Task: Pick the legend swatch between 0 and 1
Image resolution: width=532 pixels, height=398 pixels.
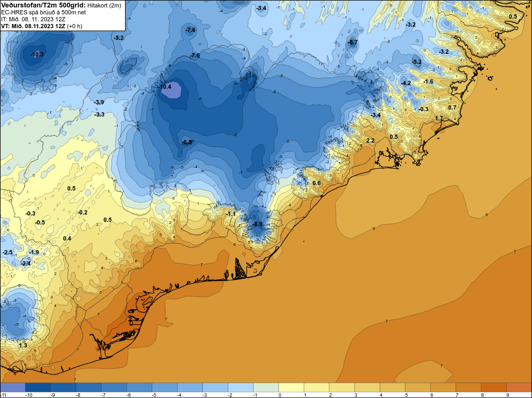Action: pyautogui.click(x=291, y=387)
